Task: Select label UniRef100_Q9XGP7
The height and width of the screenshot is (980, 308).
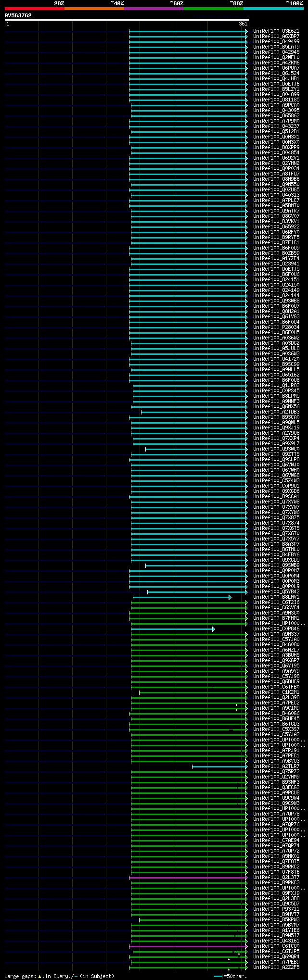Action: 276,660
